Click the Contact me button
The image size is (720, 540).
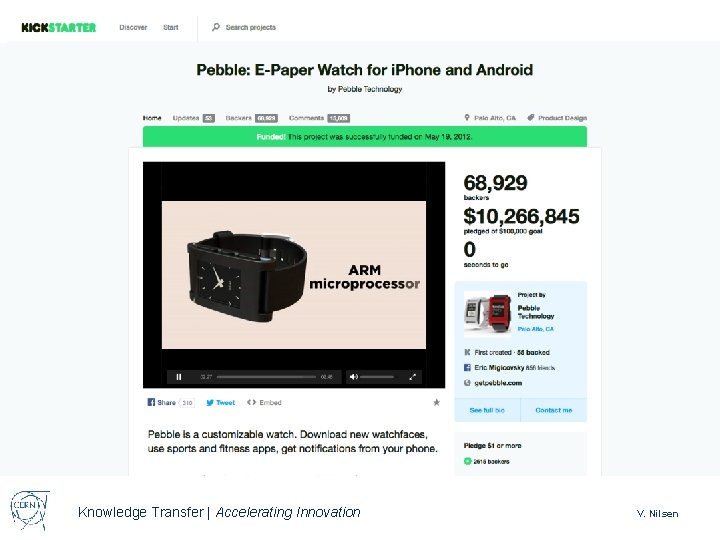tap(554, 410)
